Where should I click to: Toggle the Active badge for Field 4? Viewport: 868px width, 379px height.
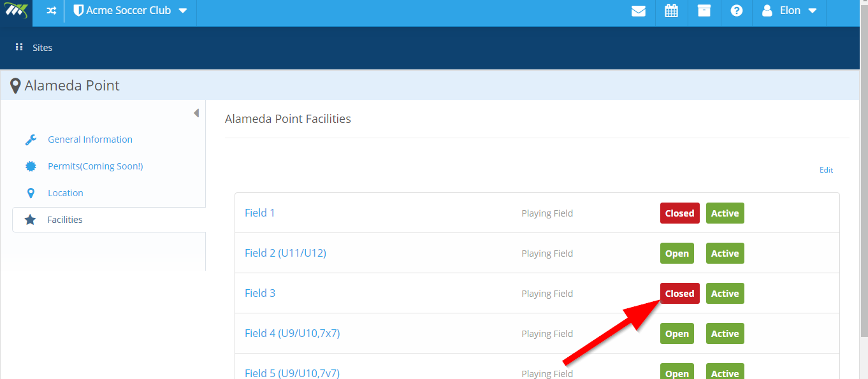click(725, 334)
